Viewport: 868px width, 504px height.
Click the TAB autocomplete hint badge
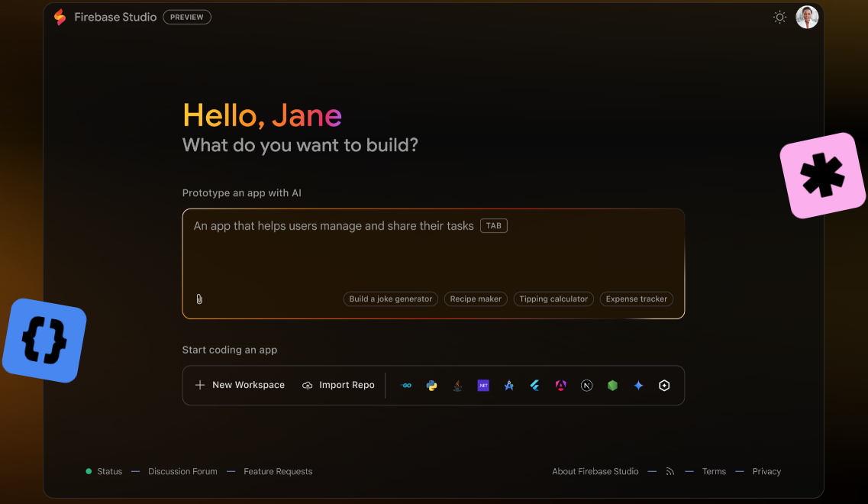494,226
